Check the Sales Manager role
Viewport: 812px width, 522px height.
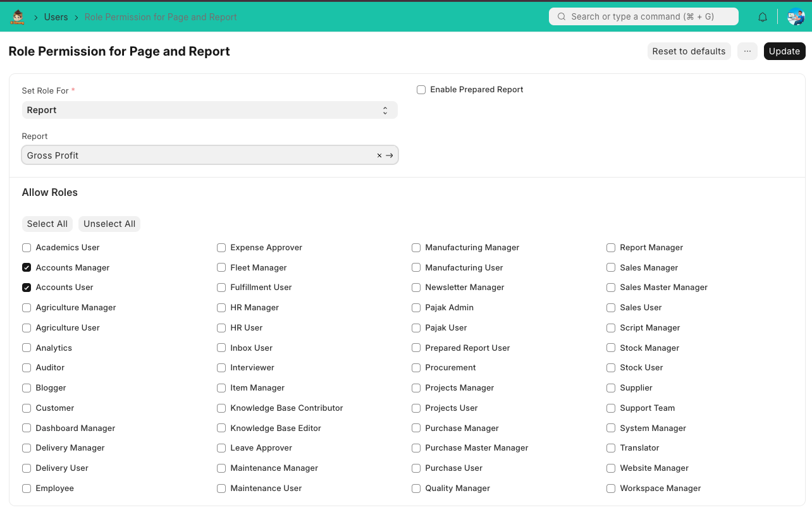tap(611, 268)
